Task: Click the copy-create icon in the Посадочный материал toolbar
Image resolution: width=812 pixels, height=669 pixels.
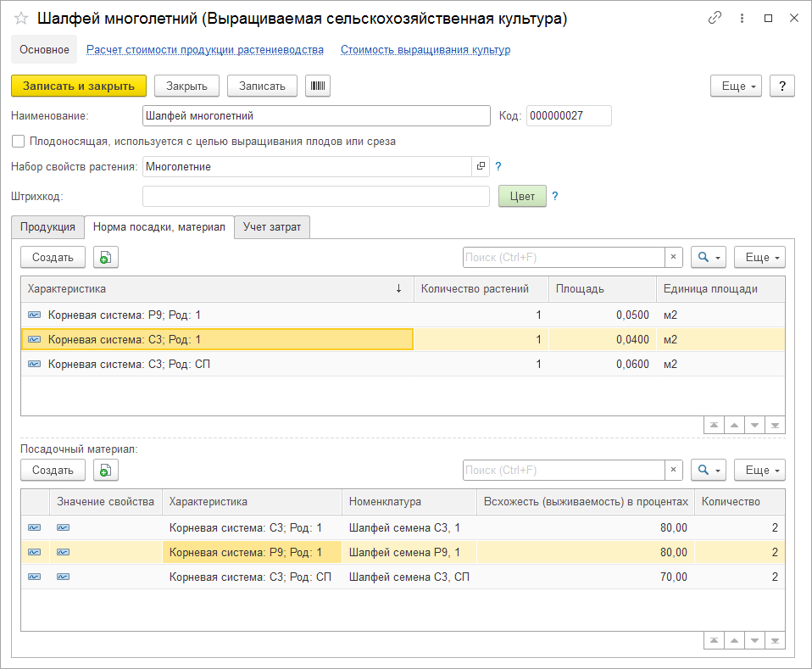Action: (106, 470)
